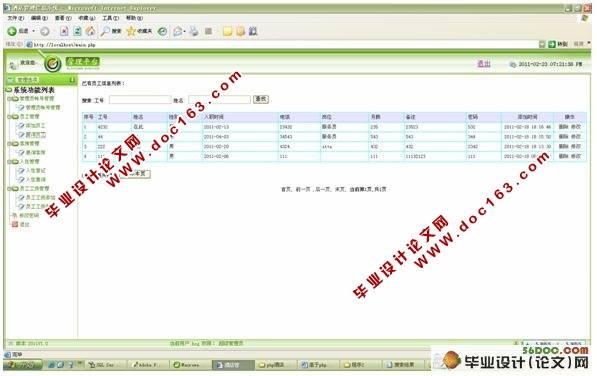The width and height of the screenshot is (597, 376).
Task: Click the 管理员帐号管理 leaf item icon in sidebar
Action: (x=21, y=108)
